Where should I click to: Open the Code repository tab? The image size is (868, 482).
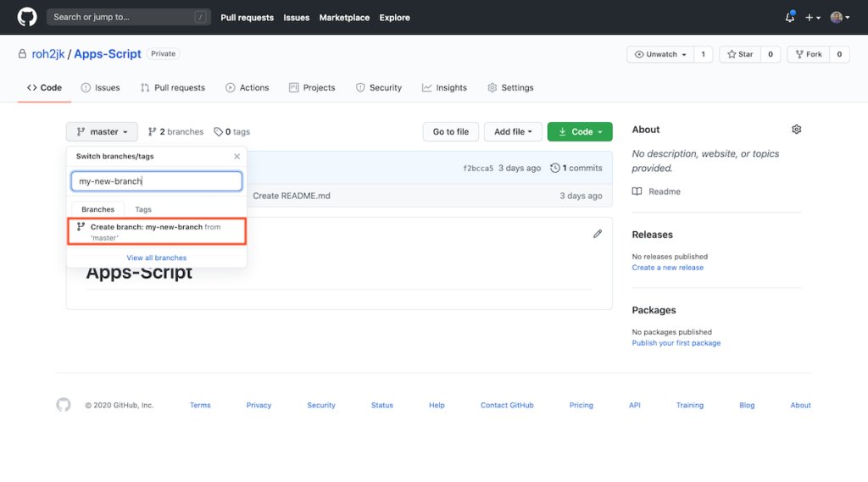click(44, 87)
